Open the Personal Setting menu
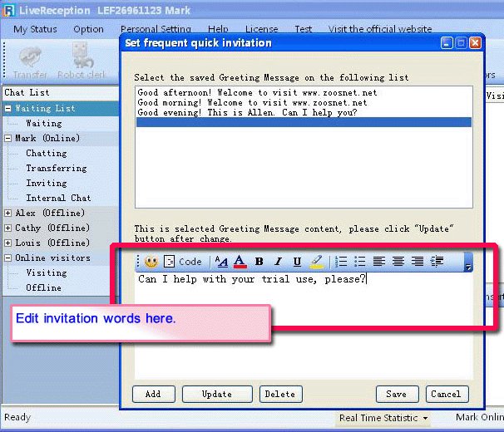The height and width of the screenshot is (432, 504). 156,29
